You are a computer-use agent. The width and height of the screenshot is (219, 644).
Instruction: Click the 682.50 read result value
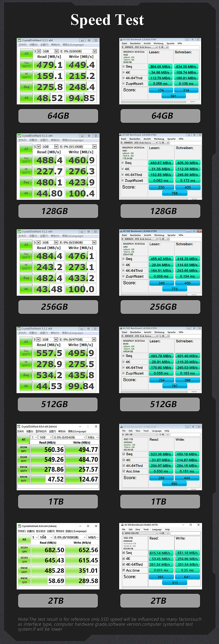pos(54,550)
